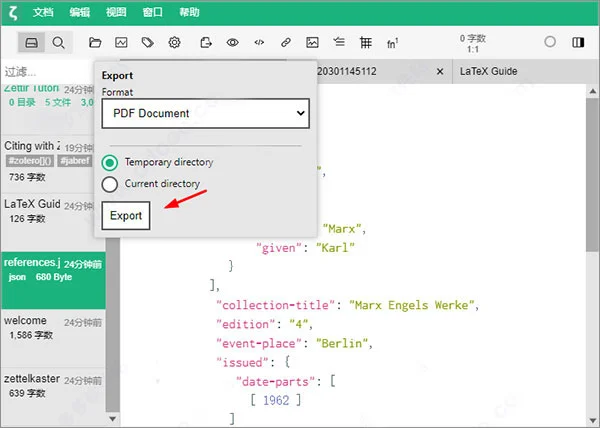The height and width of the screenshot is (428, 600).
Task: Open the file manager drawer icon
Action: [31, 42]
